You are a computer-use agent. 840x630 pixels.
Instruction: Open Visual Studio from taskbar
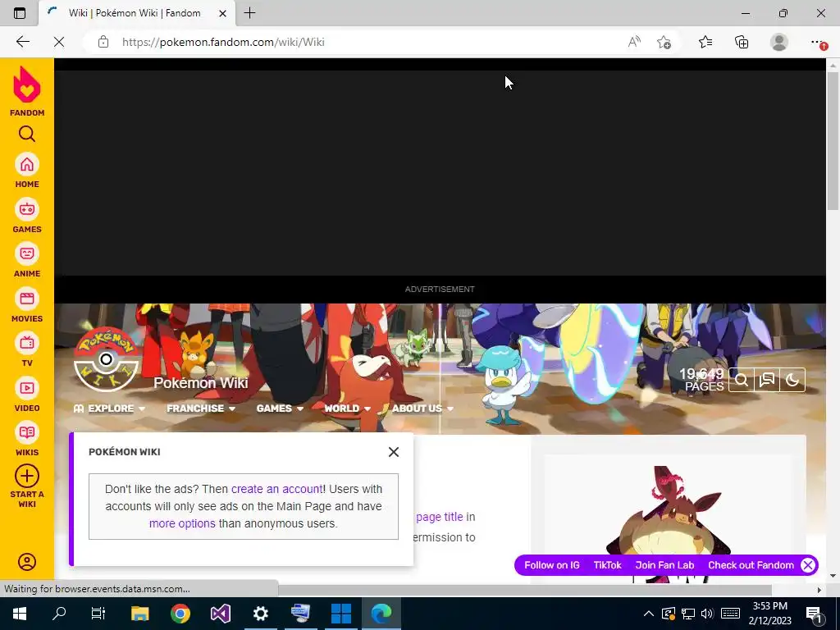[220, 613]
